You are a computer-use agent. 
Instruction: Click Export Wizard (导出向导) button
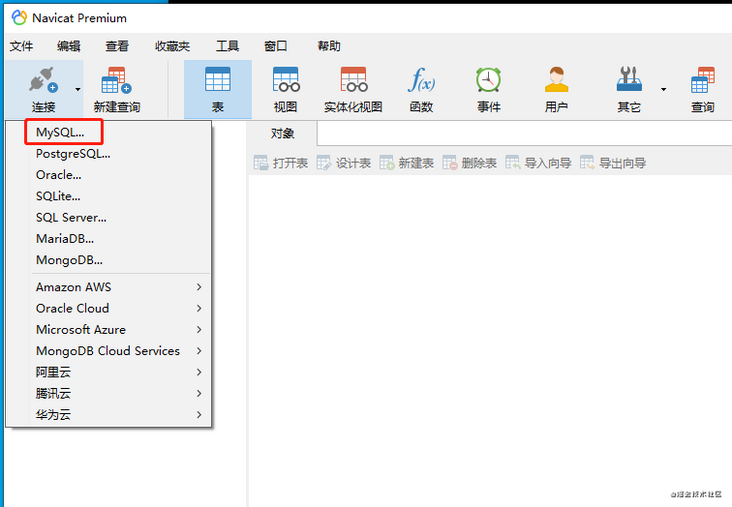coord(613,163)
